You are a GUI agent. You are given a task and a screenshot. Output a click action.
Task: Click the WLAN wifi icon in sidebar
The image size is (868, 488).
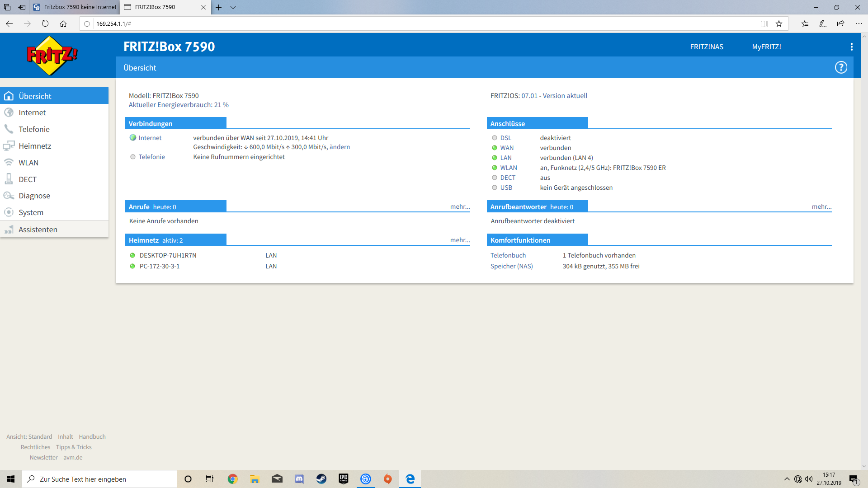point(9,163)
